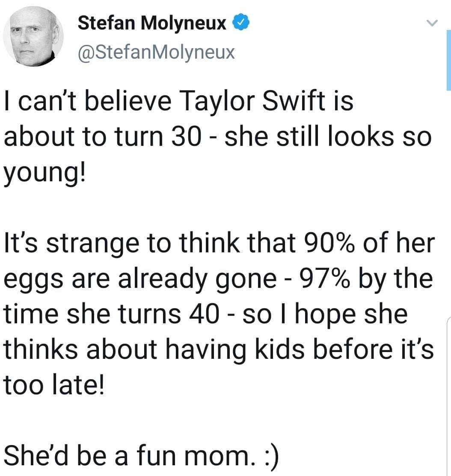
Task: Click the words "too late!" in the tweet
Action: click(53, 380)
